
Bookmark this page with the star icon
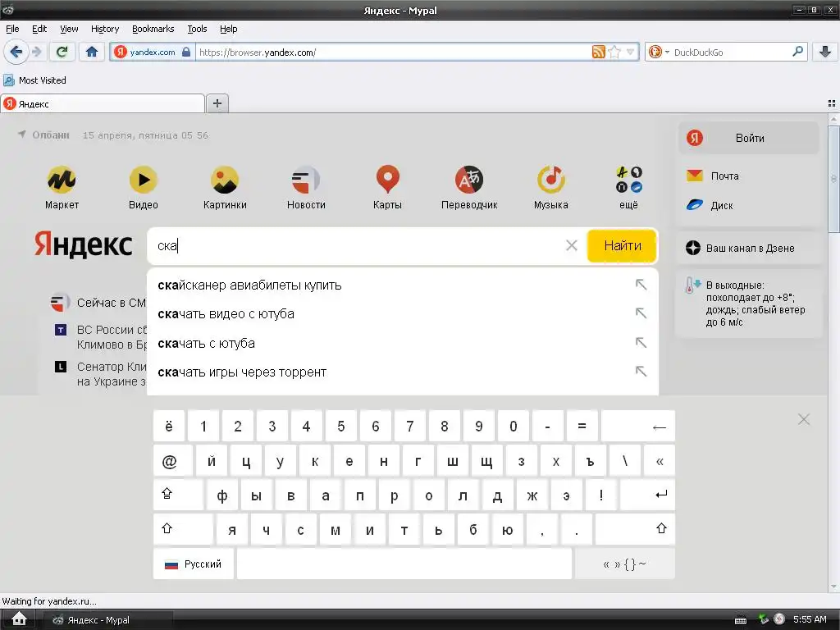click(x=614, y=52)
